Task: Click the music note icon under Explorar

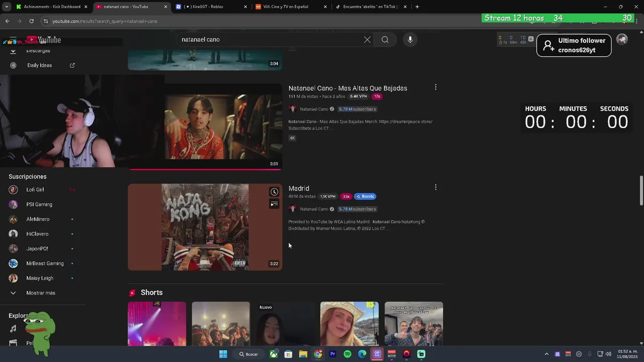Action: [13, 329]
